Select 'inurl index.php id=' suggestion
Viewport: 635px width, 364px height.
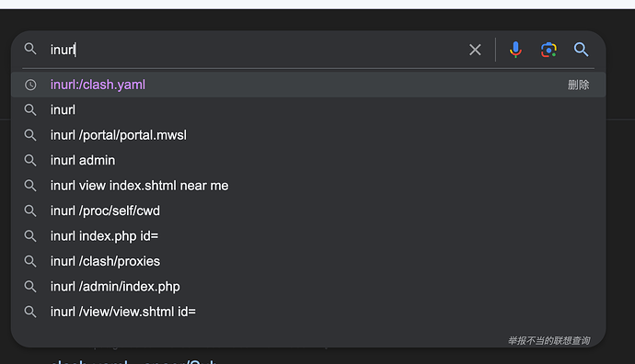(308, 236)
